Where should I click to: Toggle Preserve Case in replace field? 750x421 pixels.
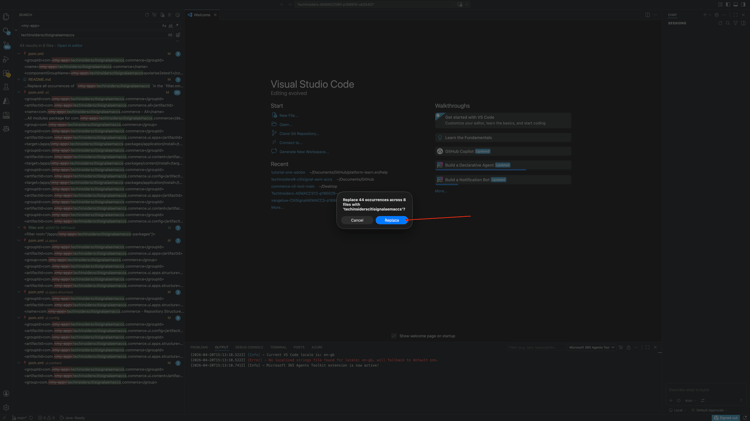(x=170, y=35)
